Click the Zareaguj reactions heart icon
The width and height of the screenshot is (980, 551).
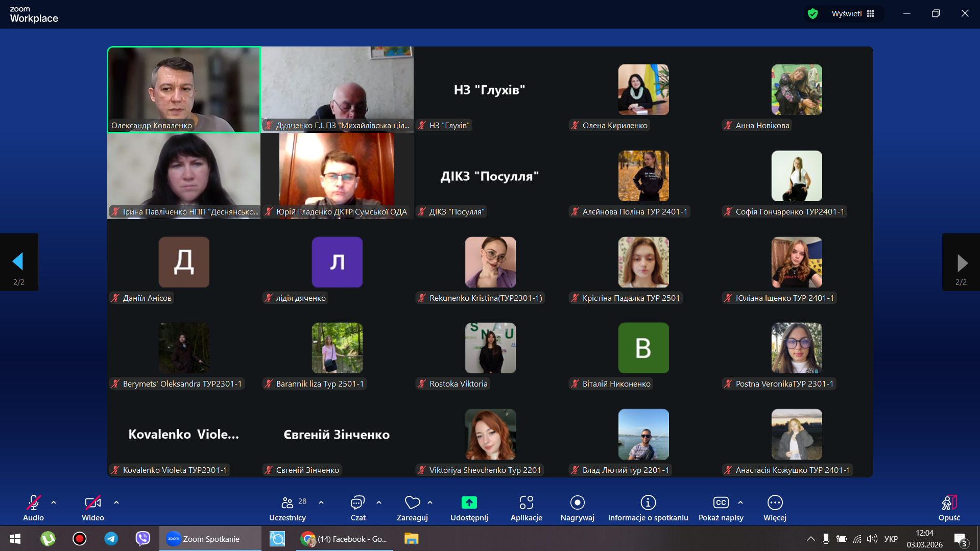coord(412,503)
